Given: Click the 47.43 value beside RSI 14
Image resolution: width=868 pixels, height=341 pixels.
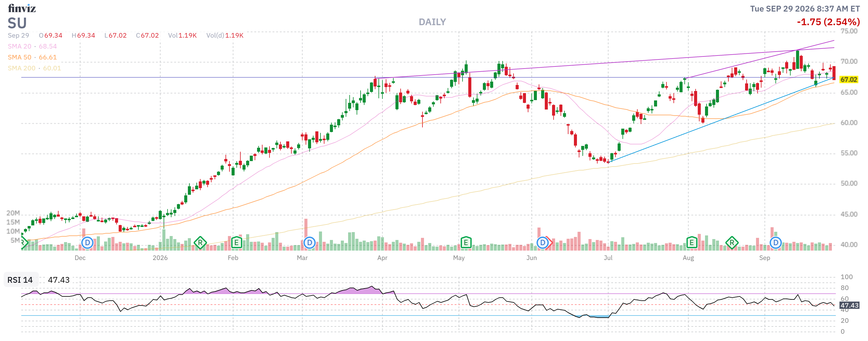Looking at the screenshot, I should [59, 280].
